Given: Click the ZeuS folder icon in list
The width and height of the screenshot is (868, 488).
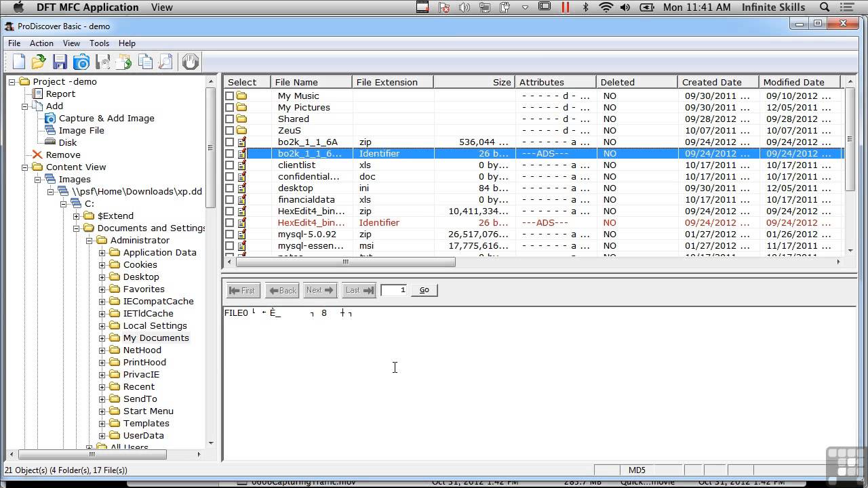Looking at the screenshot, I should (241, 130).
